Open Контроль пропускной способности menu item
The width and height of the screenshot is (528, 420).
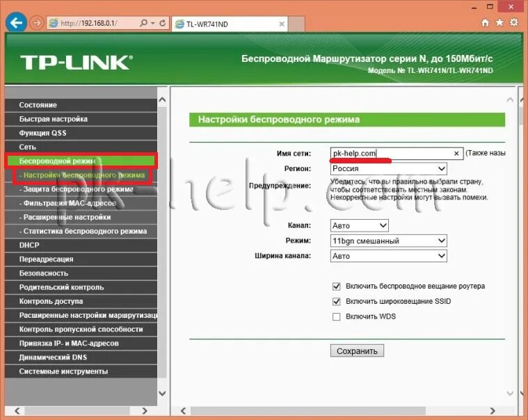[81, 330]
